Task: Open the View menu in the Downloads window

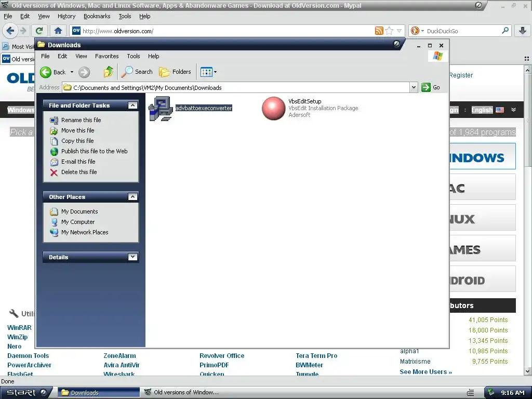Action: tap(81, 56)
